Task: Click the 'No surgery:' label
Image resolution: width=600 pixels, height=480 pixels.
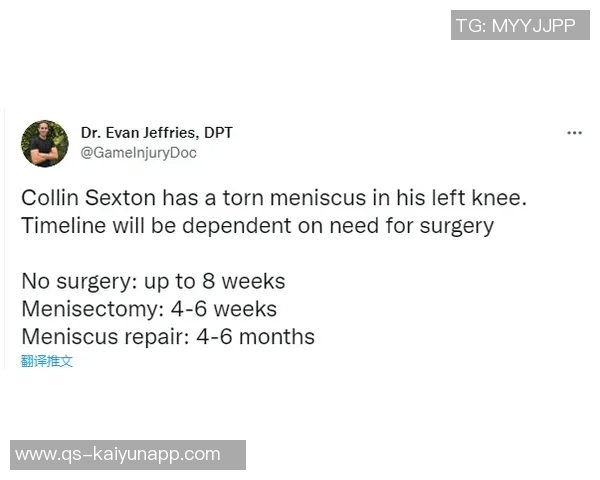Action: click(x=75, y=280)
